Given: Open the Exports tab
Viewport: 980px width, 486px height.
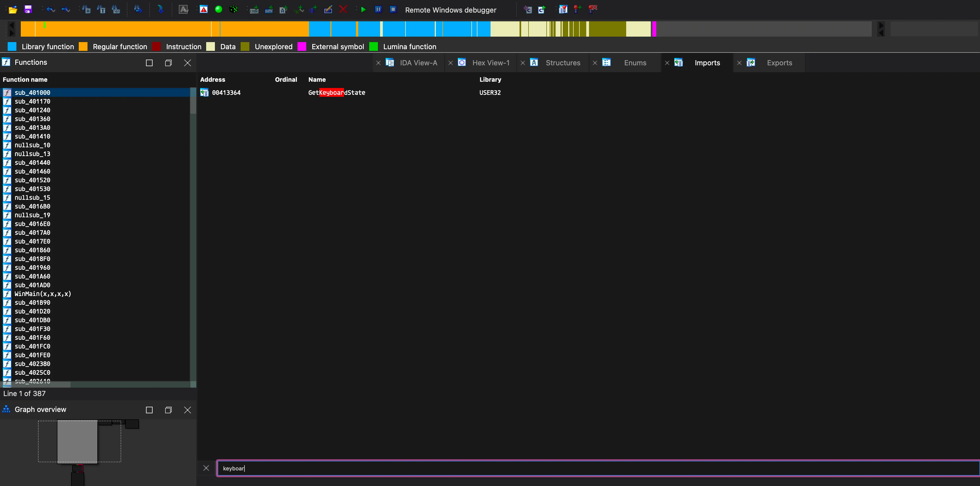Looking at the screenshot, I should pyautogui.click(x=780, y=63).
